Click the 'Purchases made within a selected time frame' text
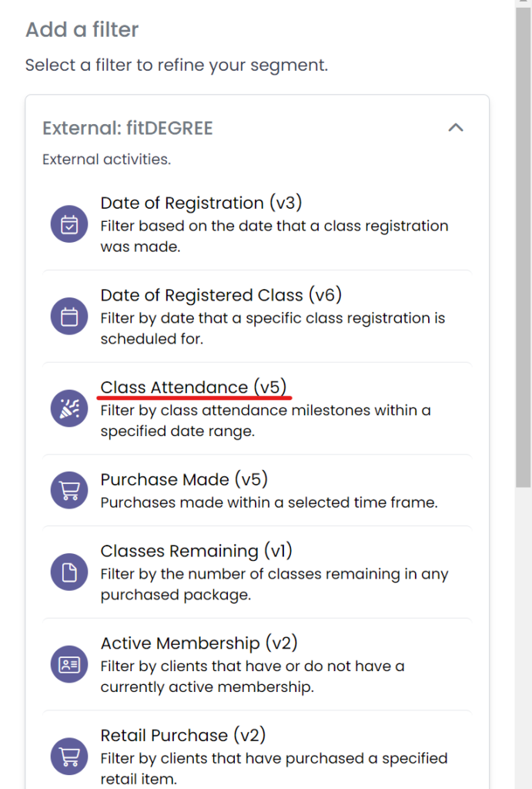Viewport: 532px width, 789px height. click(x=269, y=502)
